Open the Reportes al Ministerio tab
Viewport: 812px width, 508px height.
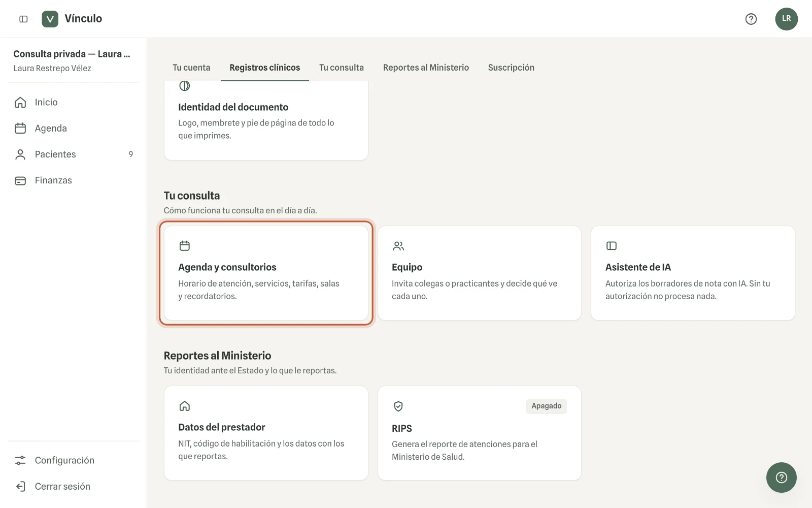[426, 68]
